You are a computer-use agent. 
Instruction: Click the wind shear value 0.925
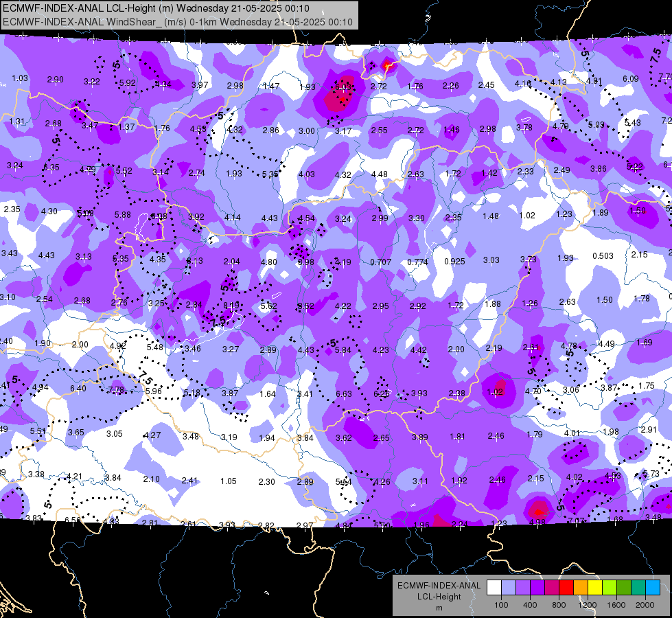click(x=454, y=261)
